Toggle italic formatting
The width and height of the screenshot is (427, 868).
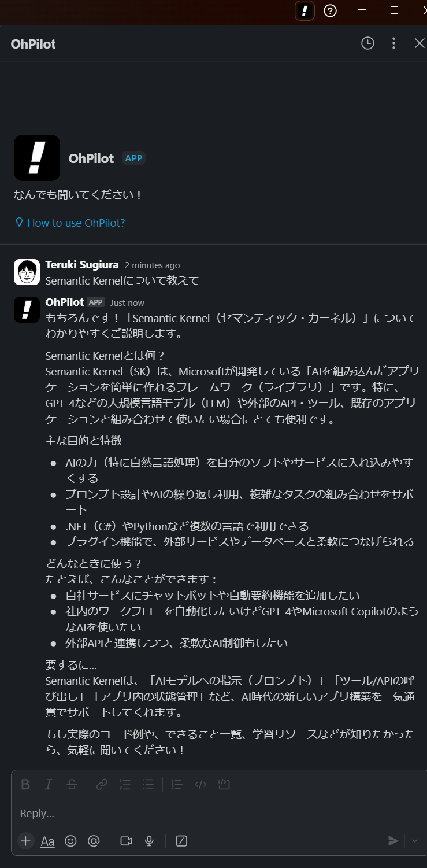point(49,784)
